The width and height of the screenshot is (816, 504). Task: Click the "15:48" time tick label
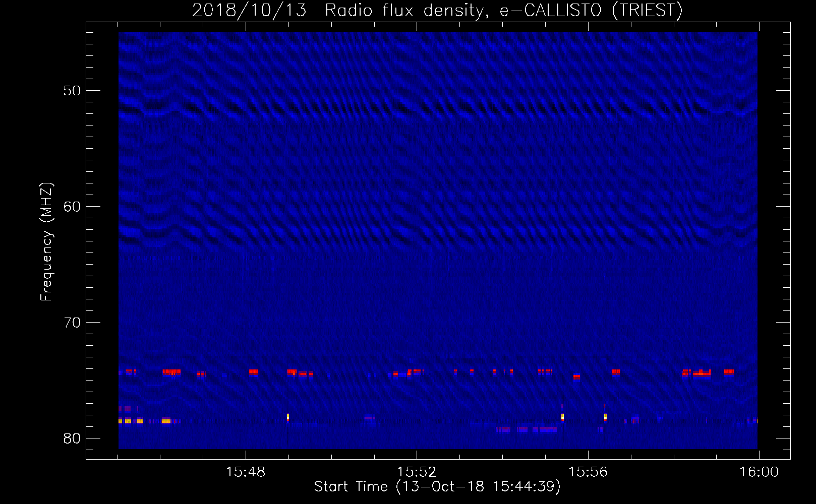click(246, 472)
